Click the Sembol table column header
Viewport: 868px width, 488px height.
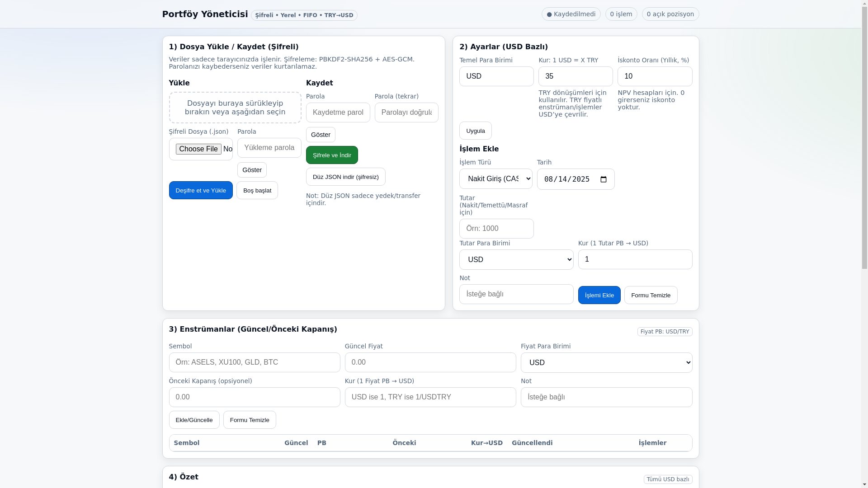187,443
